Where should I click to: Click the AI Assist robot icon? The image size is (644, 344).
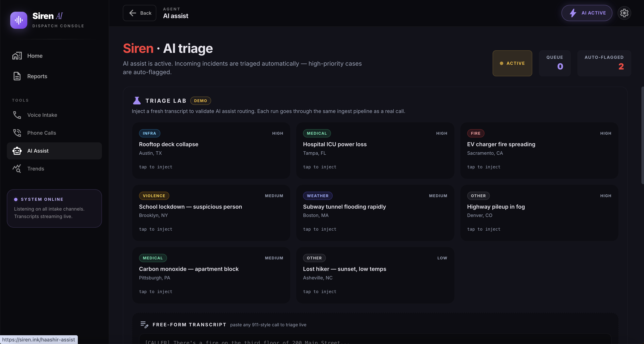[17, 151]
